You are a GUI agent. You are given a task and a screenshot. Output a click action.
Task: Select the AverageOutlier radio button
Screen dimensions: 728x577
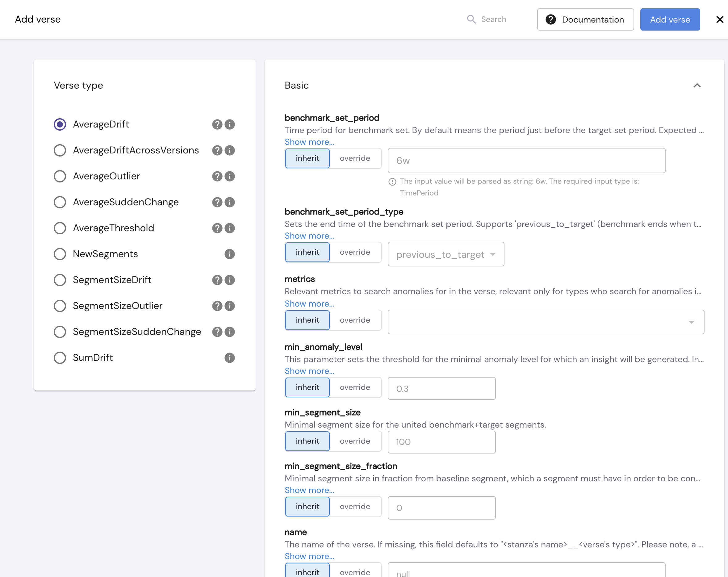[x=60, y=176]
